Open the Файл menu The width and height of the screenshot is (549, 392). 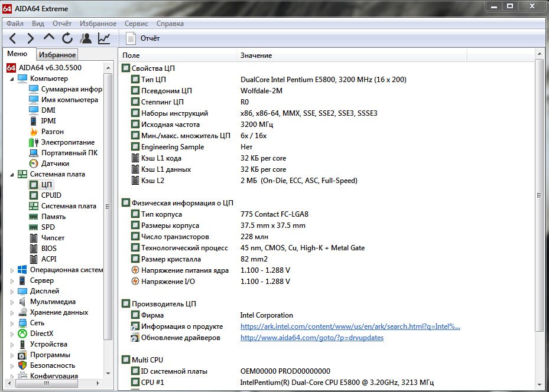(15, 24)
